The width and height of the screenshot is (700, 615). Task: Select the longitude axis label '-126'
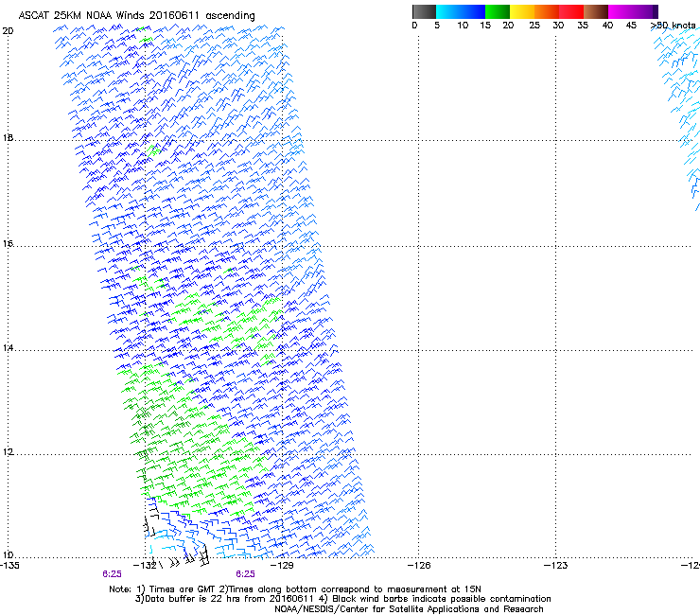pos(419,566)
